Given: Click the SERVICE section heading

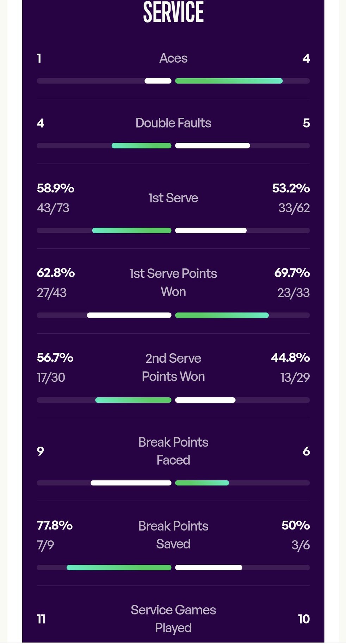Looking at the screenshot, I should pyautogui.click(x=173, y=12).
